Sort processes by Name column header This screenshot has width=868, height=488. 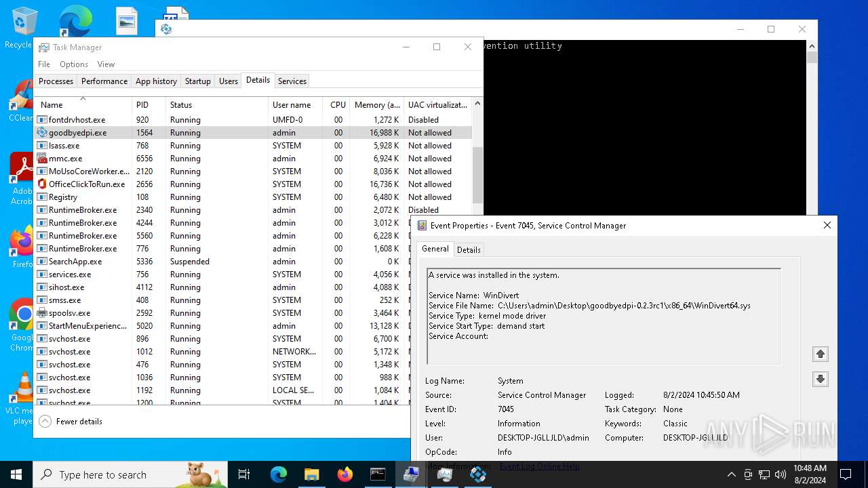point(83,105)
